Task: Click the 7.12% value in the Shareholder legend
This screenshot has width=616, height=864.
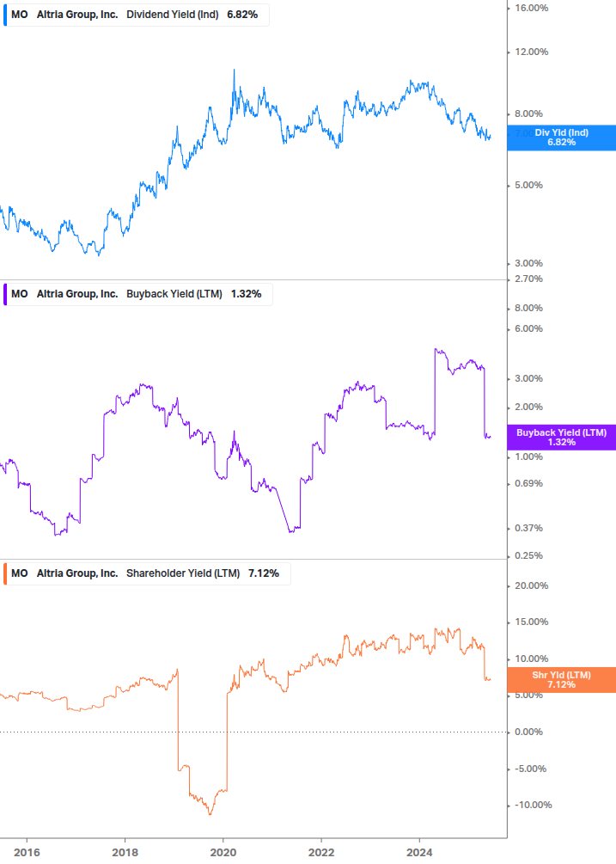Action: (264, 573)
